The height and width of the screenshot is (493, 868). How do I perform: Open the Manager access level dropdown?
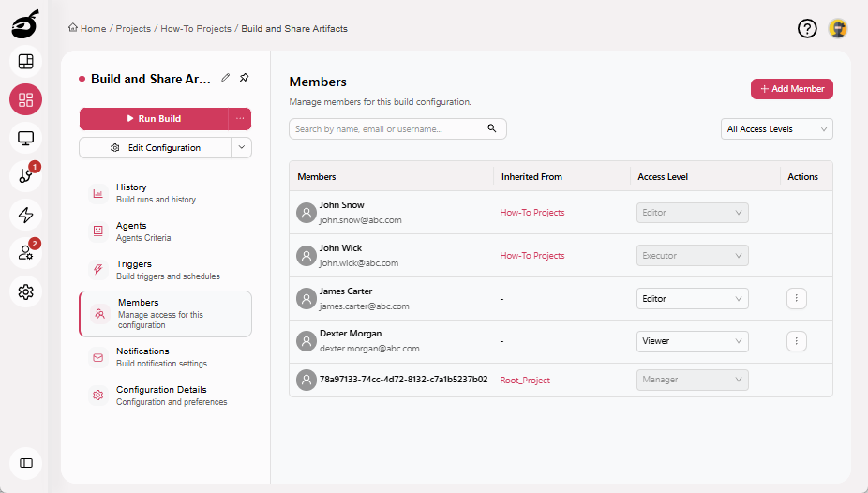tap(693, 381)
